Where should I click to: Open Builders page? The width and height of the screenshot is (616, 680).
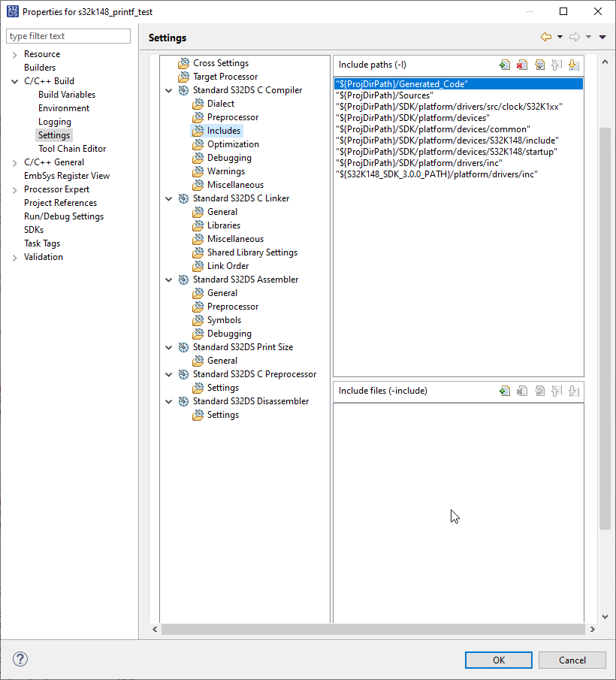(40, 68)
